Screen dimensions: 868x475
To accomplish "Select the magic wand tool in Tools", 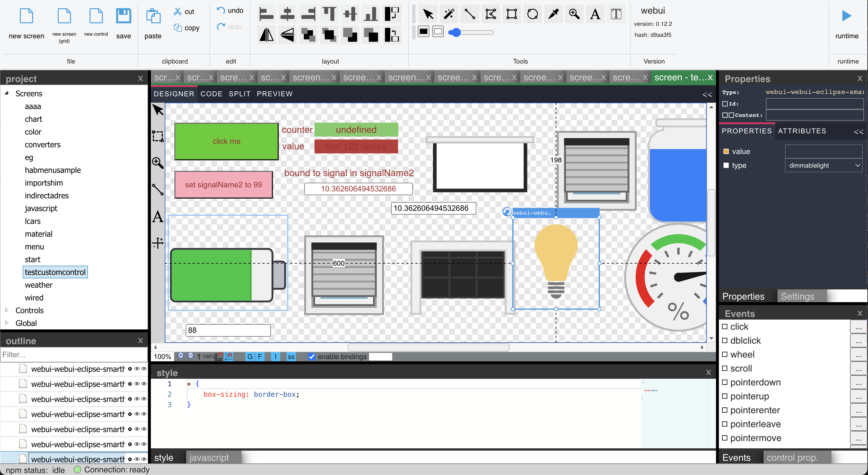I will coord(449,14).
